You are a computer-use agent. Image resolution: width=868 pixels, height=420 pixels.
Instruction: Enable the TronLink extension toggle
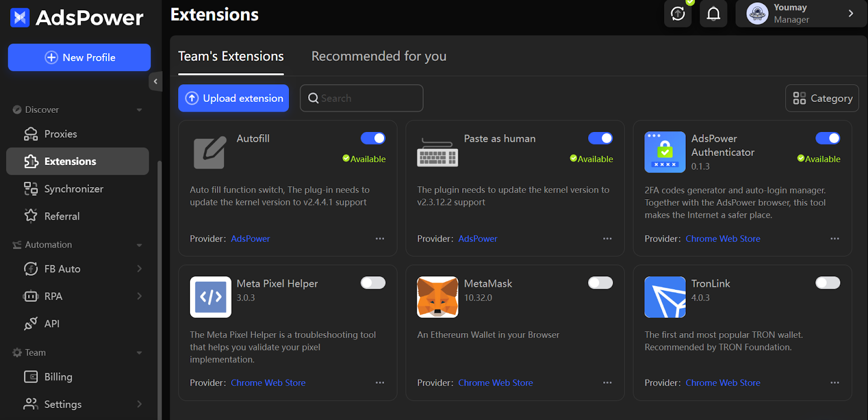click(828, 283)
